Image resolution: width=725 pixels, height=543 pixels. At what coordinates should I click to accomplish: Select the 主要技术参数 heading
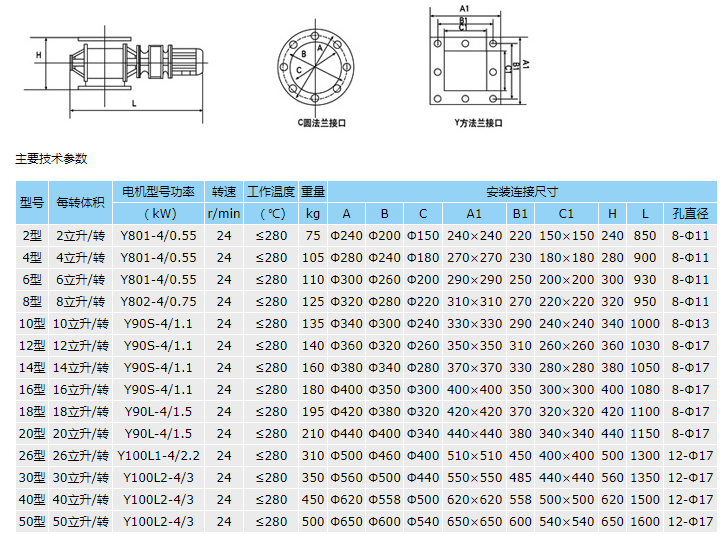[x=51, y=159]
